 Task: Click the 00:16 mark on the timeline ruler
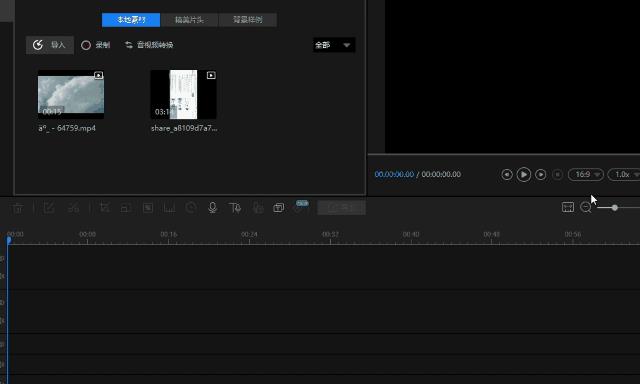169,234
